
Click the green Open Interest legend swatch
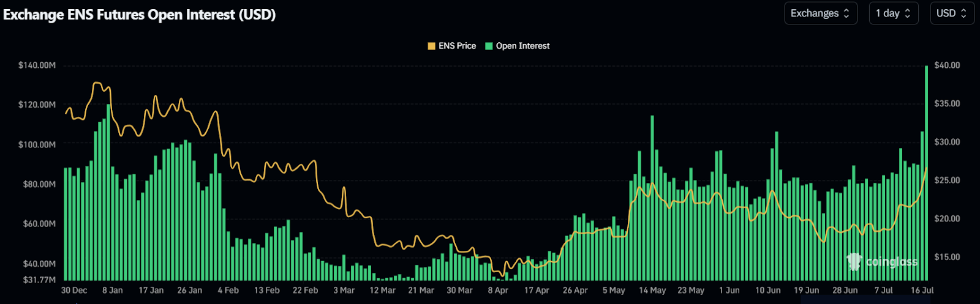pyautogui.click(x=489, y=46)
